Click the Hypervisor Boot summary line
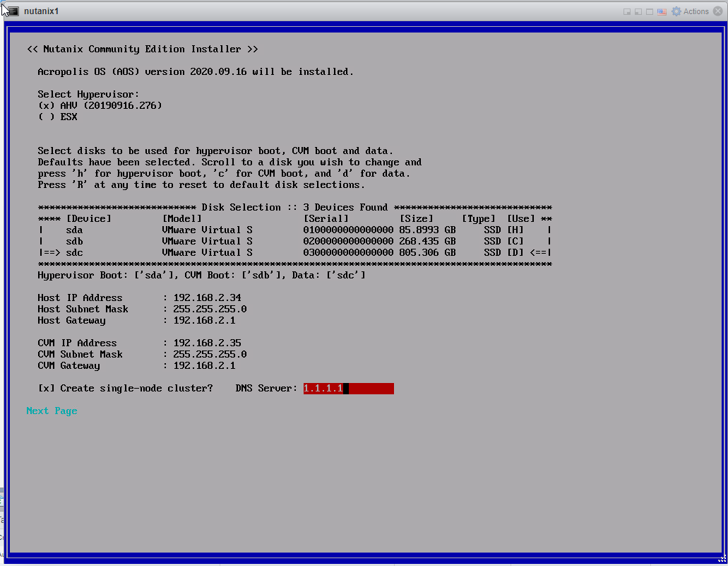Image resolution: width=728 pixels, height=566 pixels. point(201,275)
